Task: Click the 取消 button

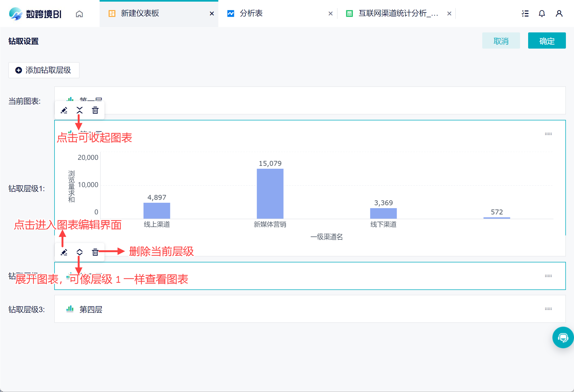Action: click(501, 41)
